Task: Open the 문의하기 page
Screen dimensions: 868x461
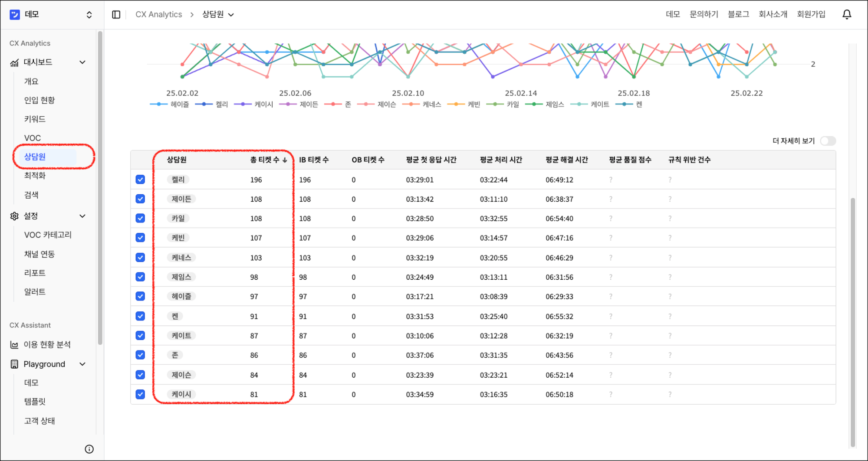Action: point(704,14)
